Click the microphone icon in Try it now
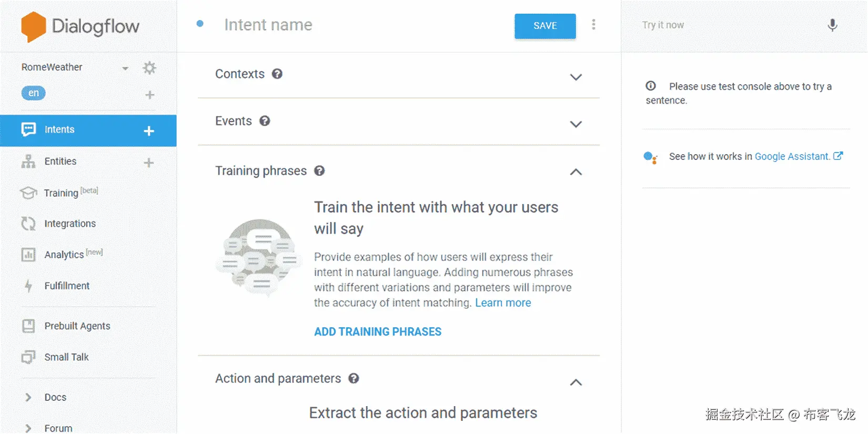Image resolution: width=868 pixels, height=434 pixels. pyautogui.click(x=832, y=25)
